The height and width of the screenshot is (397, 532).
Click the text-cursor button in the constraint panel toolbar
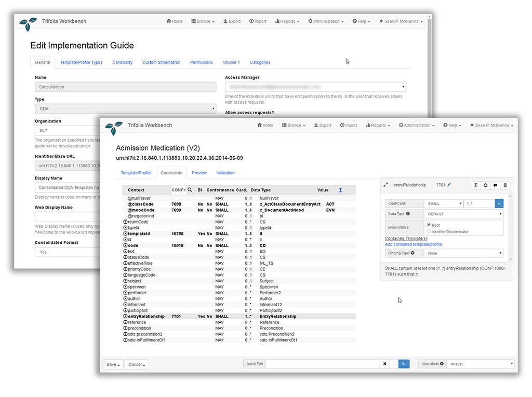476,185
